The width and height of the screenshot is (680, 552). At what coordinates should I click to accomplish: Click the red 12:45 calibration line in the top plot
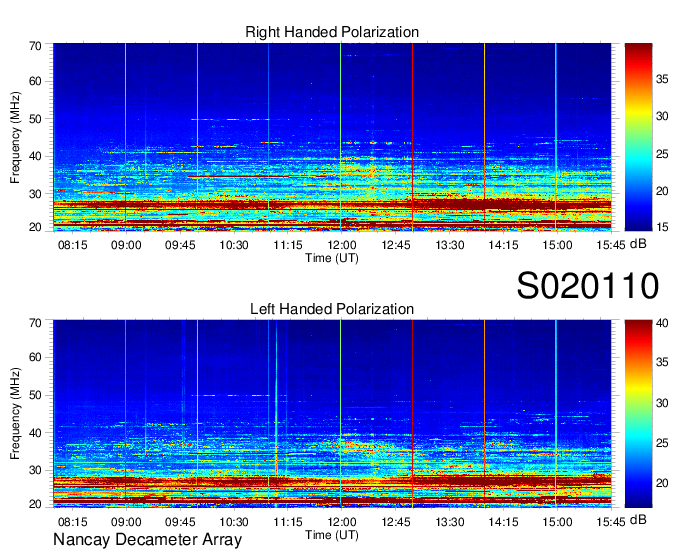[x=412, y=137]
